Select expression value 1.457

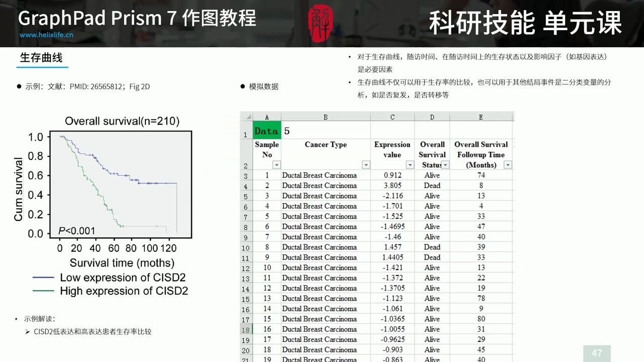tap(392, 247)
